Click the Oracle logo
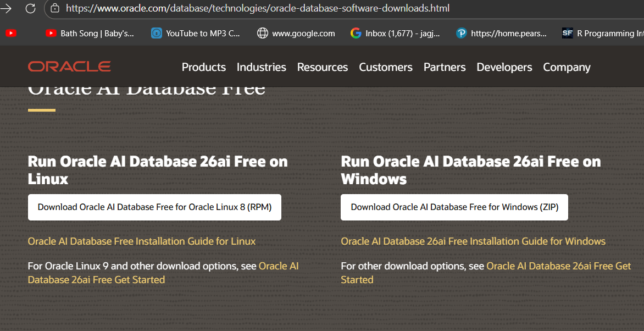This screenshot has height=331, width=644. (x=69, y=67)
